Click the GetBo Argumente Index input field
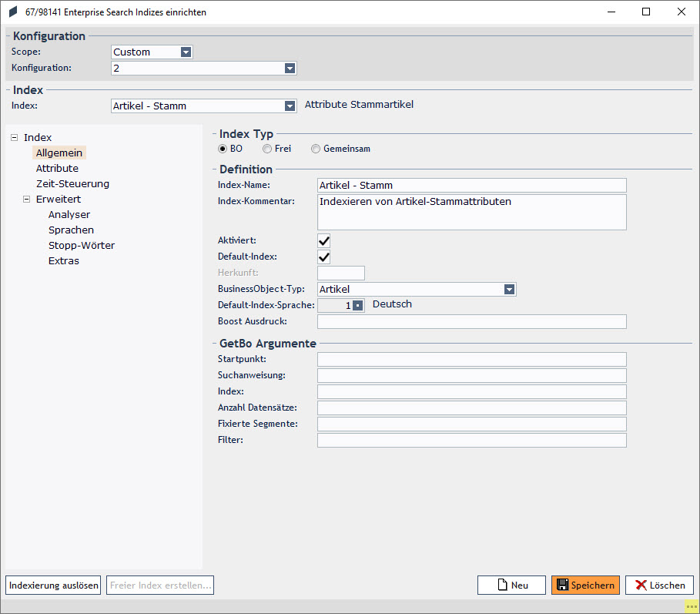This screenshot has height=614, width=700. pyautogui.click(x=472, y=391)
